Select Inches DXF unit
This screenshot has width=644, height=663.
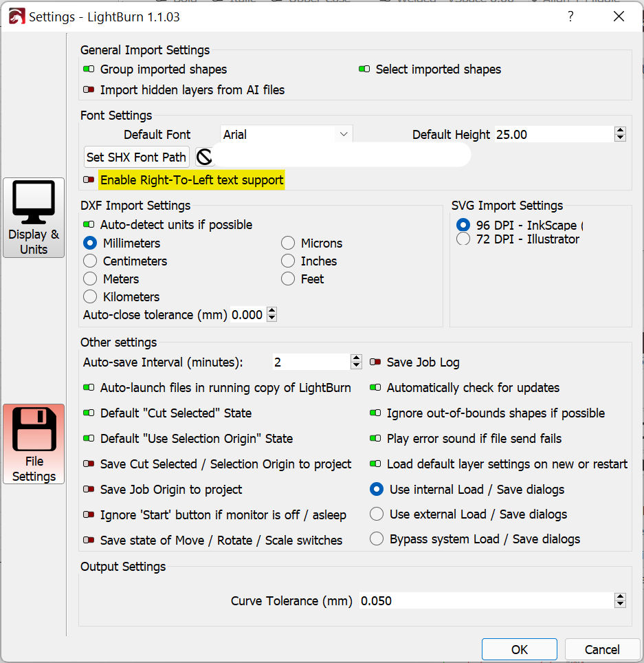288,261
